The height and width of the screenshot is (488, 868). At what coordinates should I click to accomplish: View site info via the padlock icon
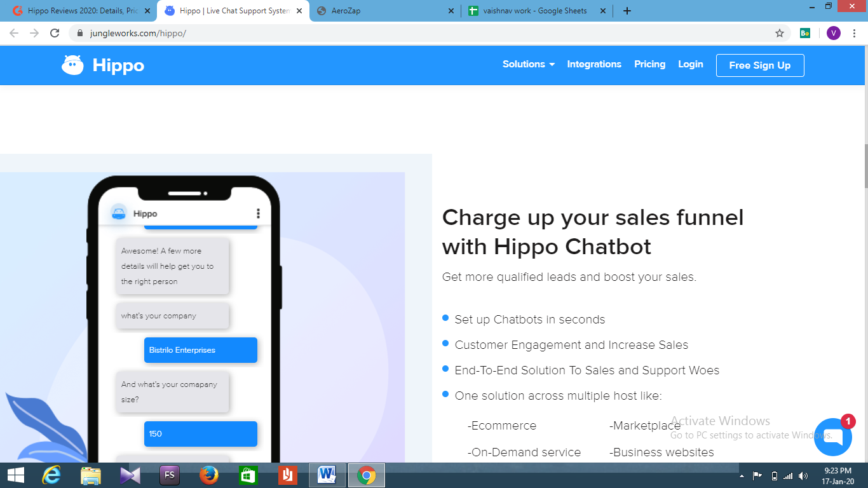coord(80,33)
